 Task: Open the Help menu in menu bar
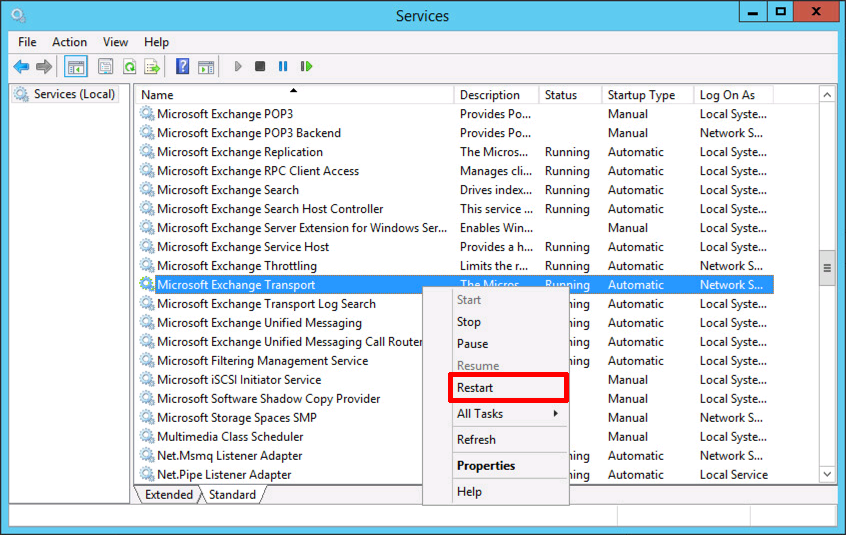tap(156, 42)
